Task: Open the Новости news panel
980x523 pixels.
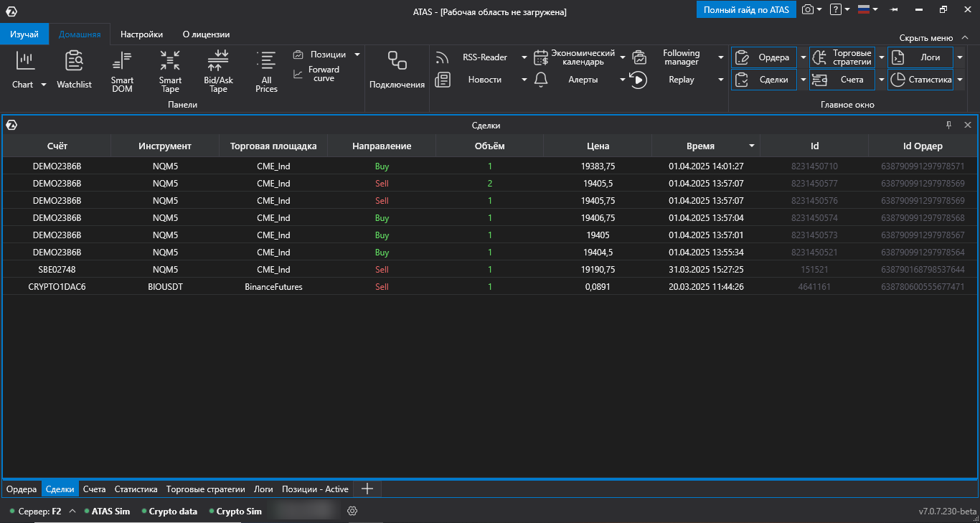Action: click(x=475, y=80)
